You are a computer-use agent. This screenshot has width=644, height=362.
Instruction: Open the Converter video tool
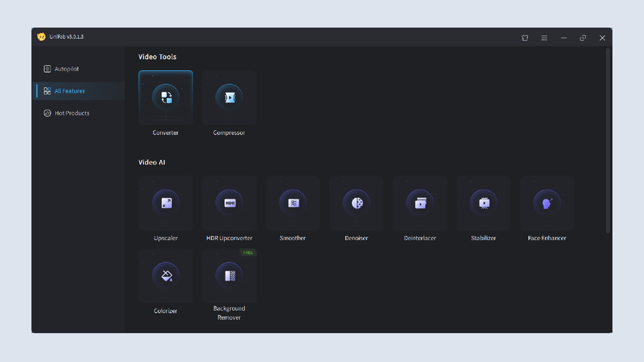pyautogui.click(x=166, y=98)
